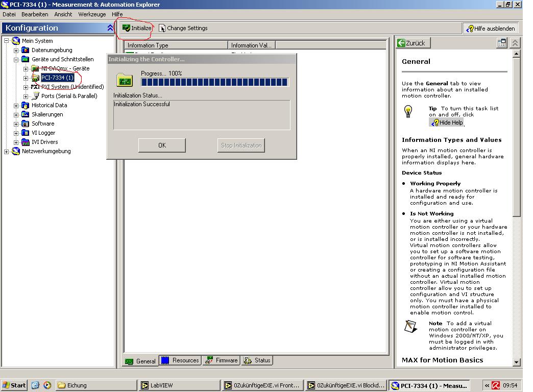Click the Ports serial cable icon

[35, 96]
